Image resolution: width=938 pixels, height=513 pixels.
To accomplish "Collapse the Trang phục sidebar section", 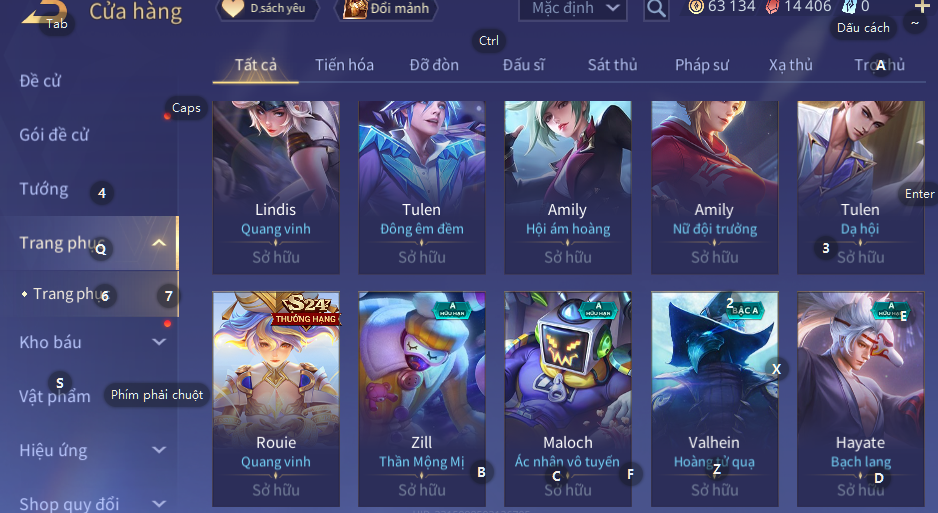I will point(159,243).
